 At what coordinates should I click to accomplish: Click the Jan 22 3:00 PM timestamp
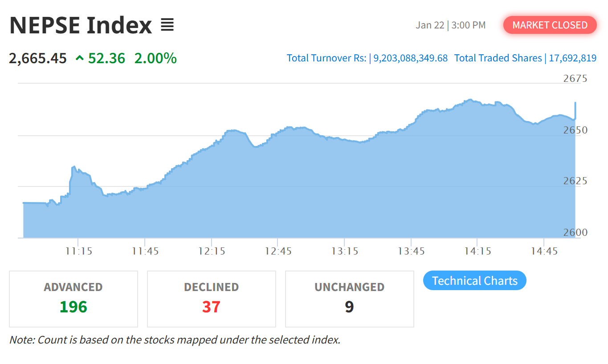point(450,25)
